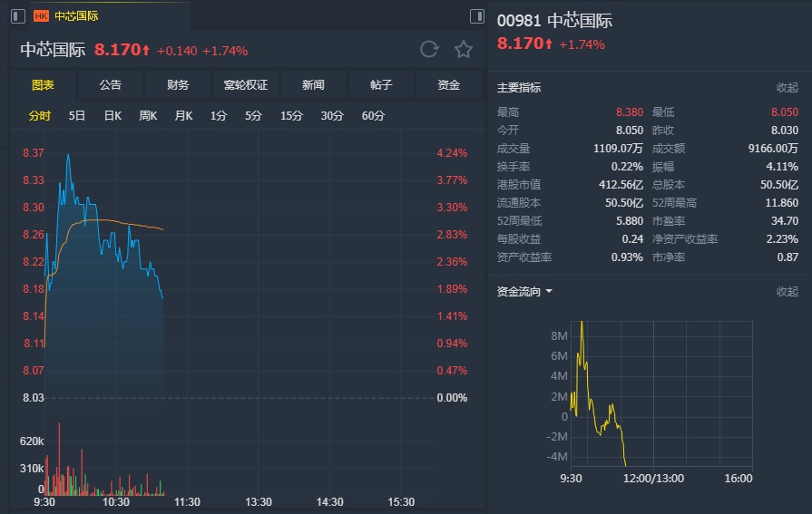Click the refresh quote icon
812x514 pixels.
click(429, 50)
